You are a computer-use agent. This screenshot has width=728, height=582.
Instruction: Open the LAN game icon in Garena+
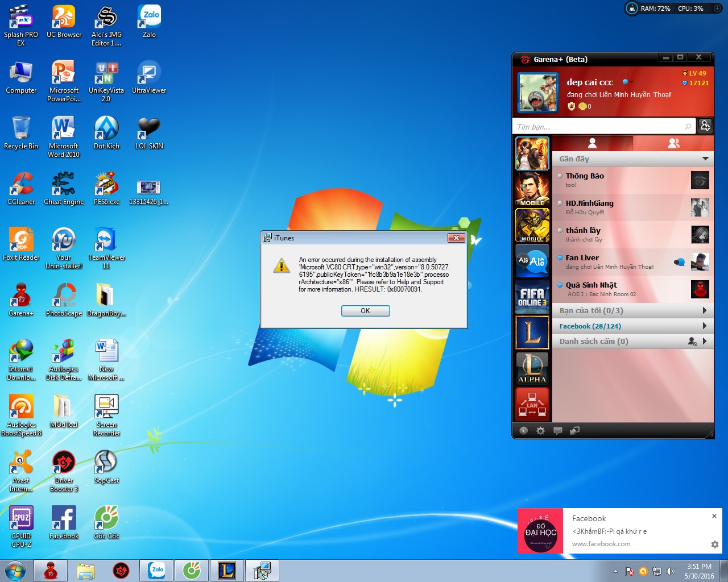pyautogui.click(x=532, y=404)
